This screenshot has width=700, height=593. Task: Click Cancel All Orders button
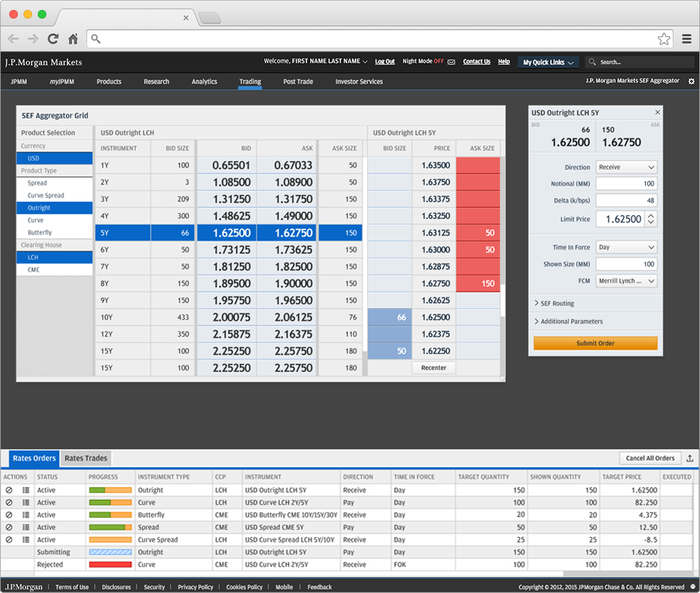coord(650,458)
